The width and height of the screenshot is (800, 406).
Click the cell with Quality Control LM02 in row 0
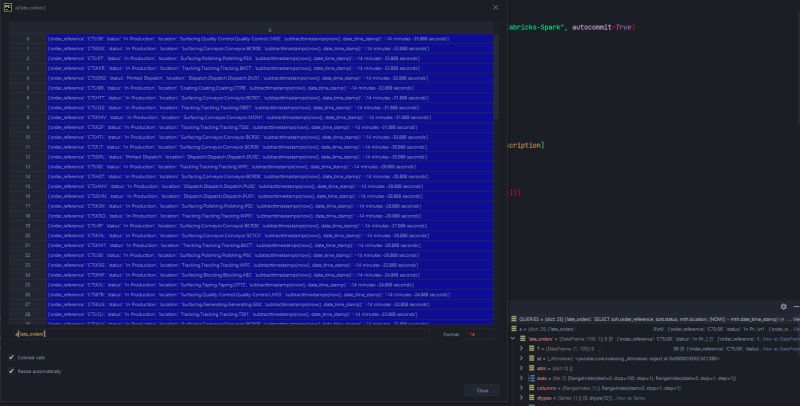(270, 39)
